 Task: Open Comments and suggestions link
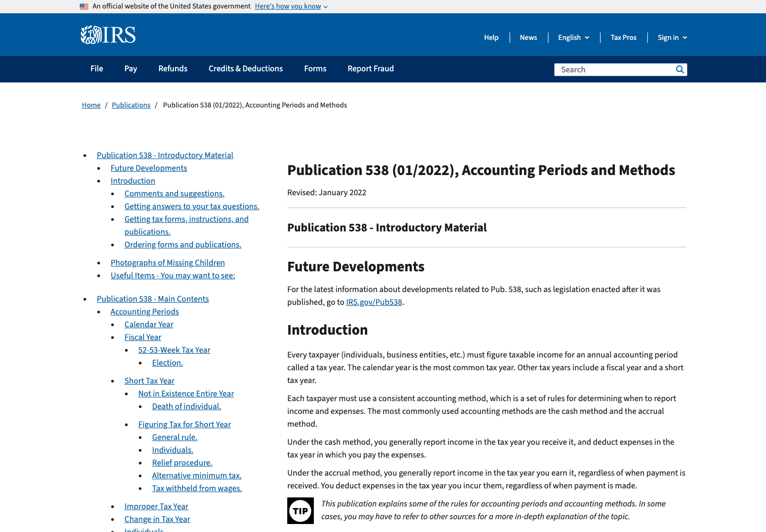pos(174,194)
